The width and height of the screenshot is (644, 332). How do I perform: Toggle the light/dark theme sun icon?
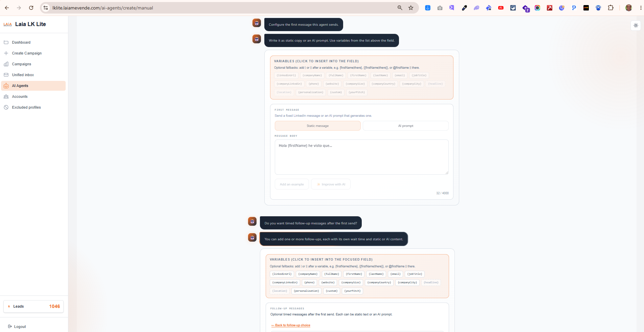tap(636, 25)
